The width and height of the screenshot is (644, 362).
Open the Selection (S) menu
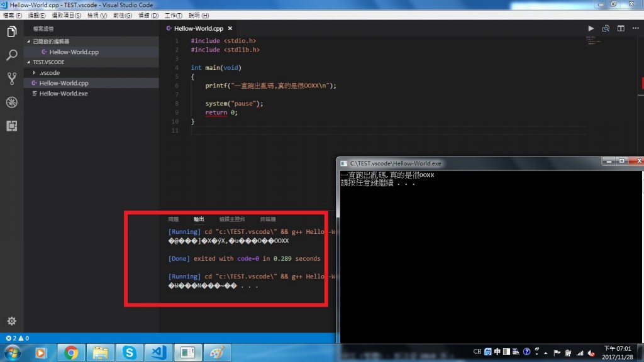(x=66, y=15)
